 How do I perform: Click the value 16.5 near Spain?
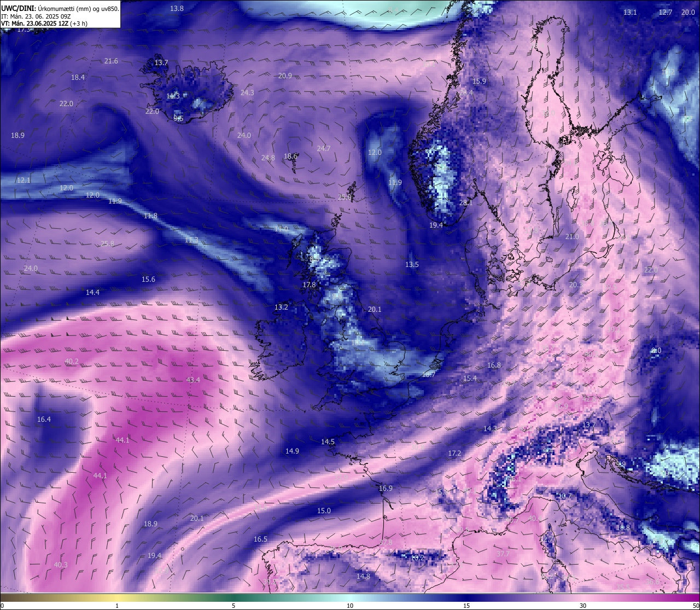click(x=260, y=539)
